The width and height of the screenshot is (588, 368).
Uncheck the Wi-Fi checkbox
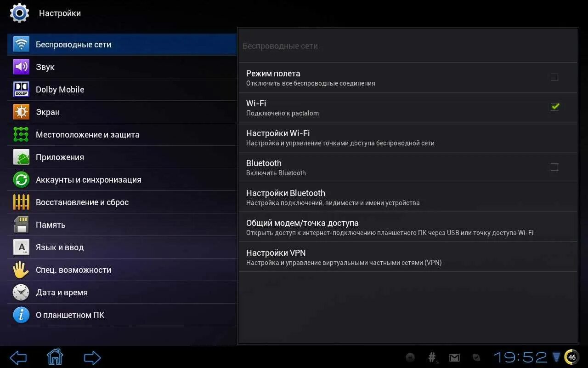coord(554,107)
